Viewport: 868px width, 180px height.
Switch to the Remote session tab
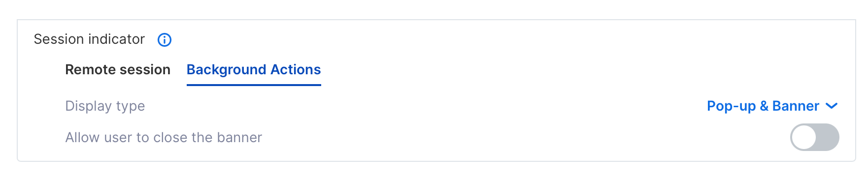[118, 70]
